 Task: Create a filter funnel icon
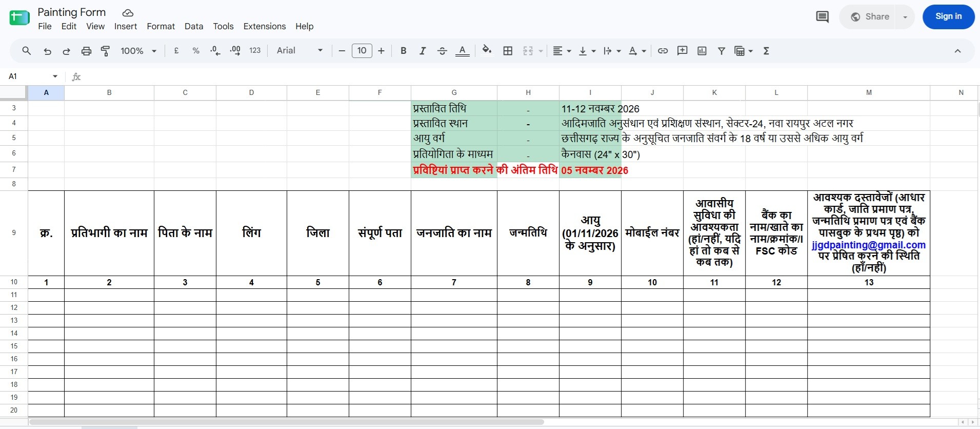point(722,51)
